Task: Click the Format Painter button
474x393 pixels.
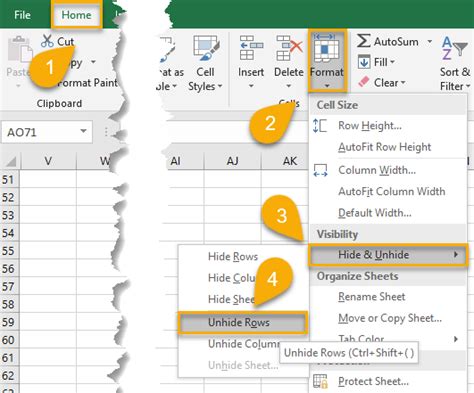Action: tap(87, 83)
